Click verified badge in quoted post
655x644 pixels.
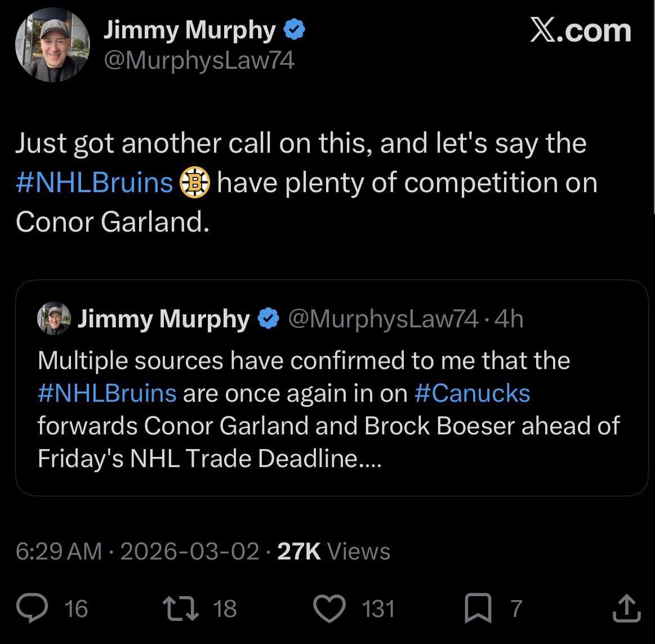(268, 319)
